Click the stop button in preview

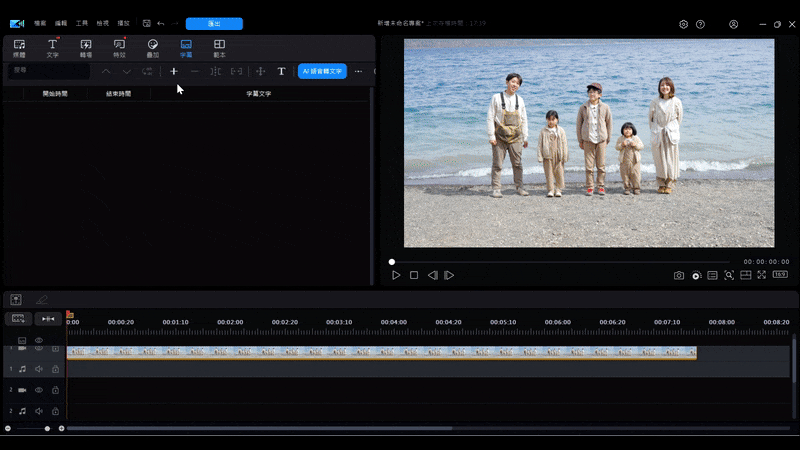coord(414,275)
